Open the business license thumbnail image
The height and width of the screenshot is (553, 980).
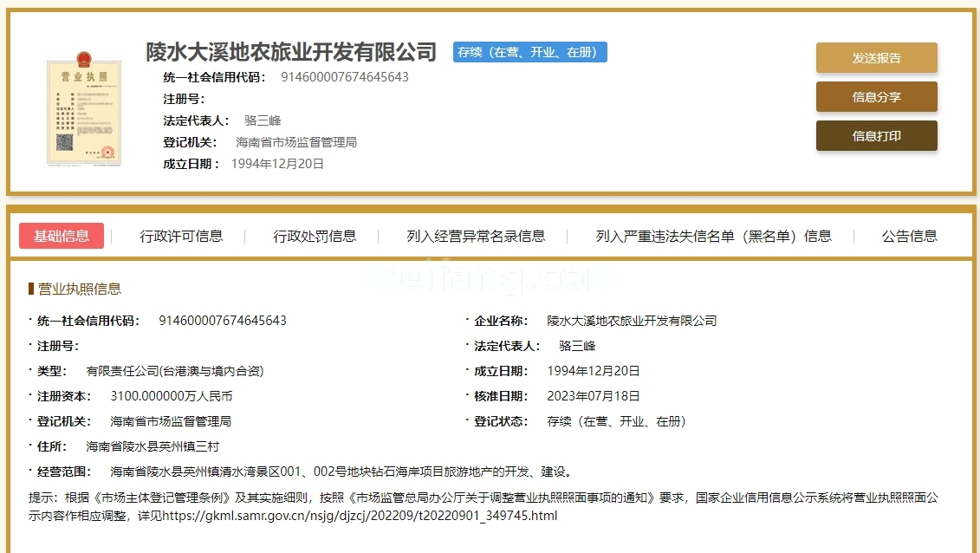pyautogui.click(x=84, y=108)
